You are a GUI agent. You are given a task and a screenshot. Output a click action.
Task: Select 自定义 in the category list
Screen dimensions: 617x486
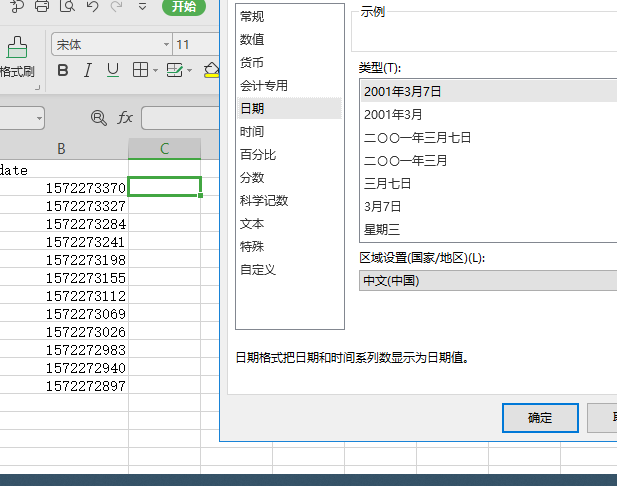pyautogui.click(x=257, y=269)
